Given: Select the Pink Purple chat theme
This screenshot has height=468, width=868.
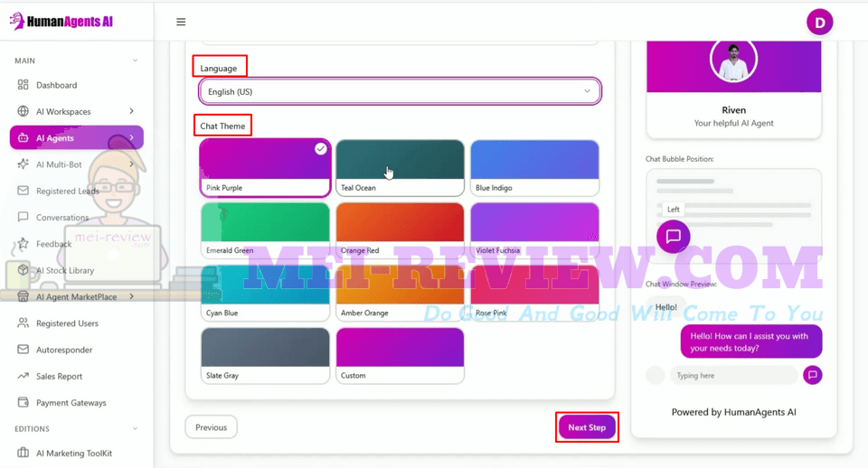Looking at the screenshot, I should tap(265, 168).
